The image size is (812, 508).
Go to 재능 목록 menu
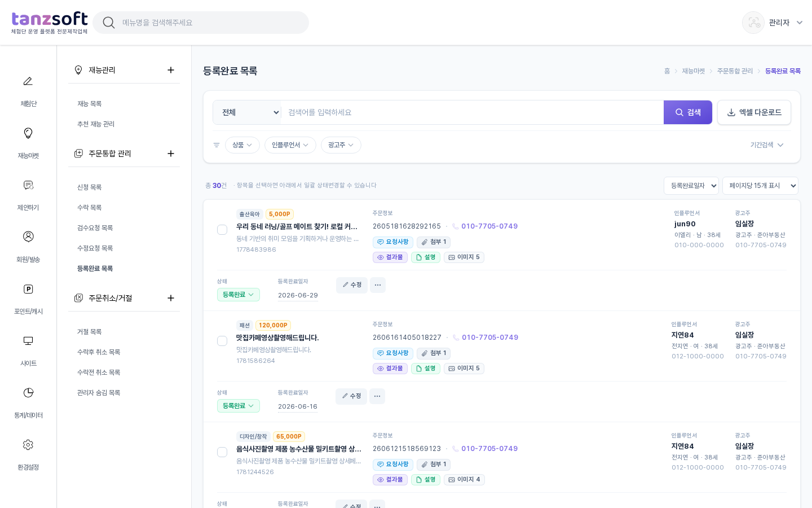(x=90, y=104)
